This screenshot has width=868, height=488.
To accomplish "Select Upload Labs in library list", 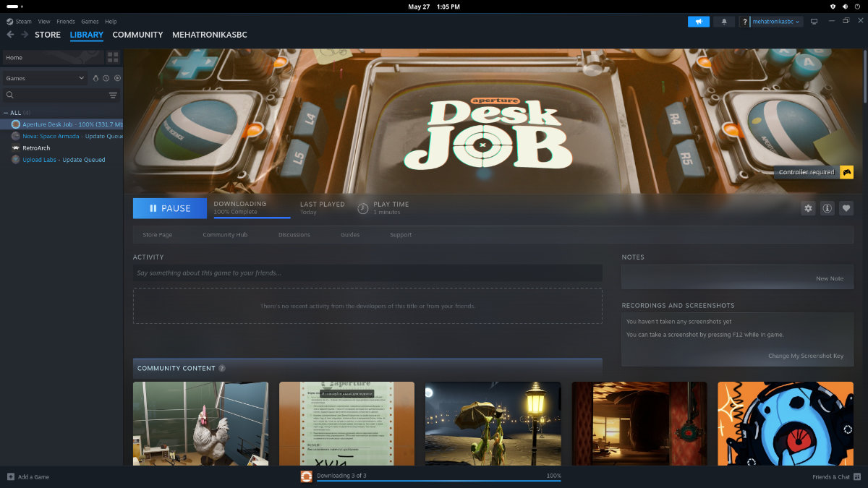I will pyautogui.click(x=61, y=160).
